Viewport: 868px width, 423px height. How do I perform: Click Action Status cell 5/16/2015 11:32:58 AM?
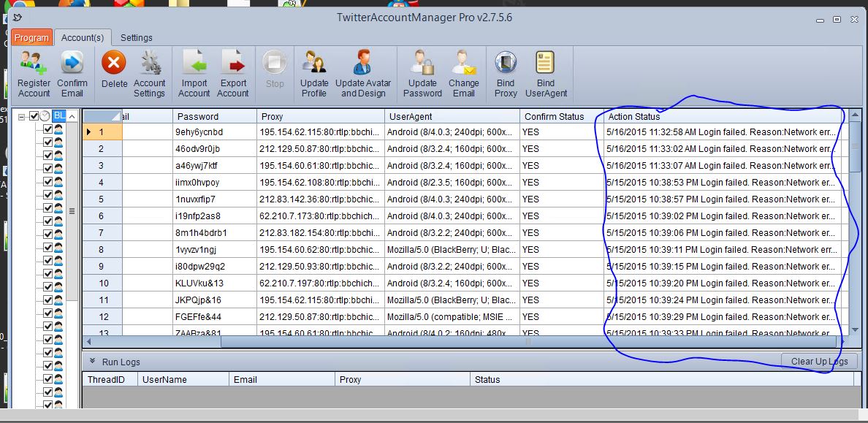pos(723,132)
